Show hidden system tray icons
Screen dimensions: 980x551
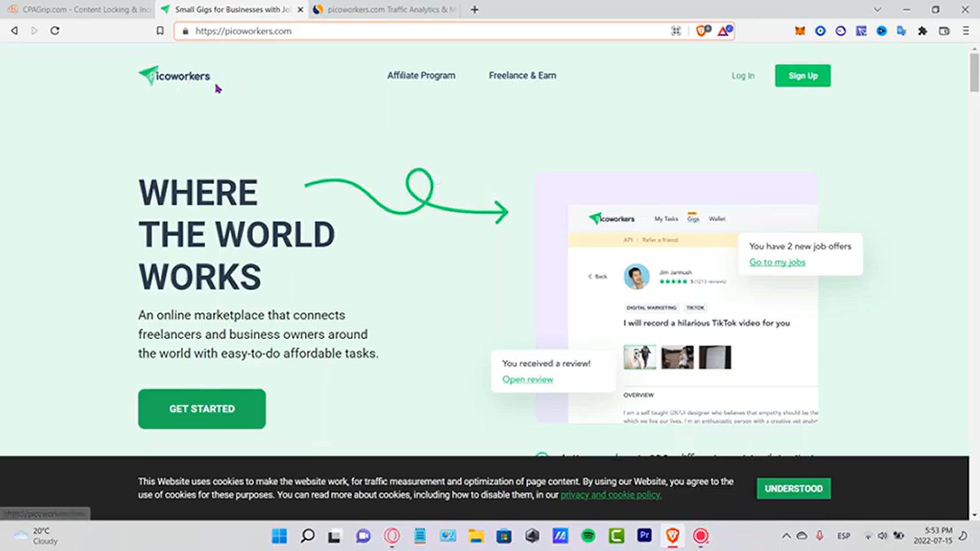786,536
